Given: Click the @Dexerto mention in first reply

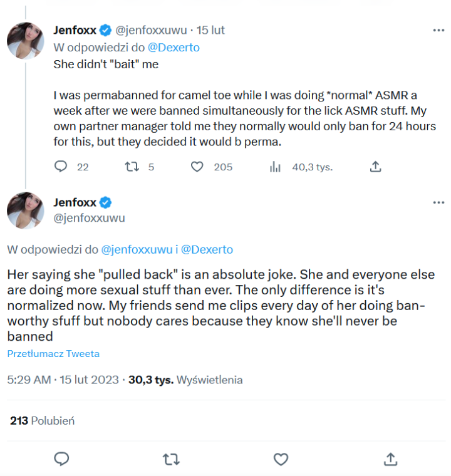Looking at the screenshot, I should point(174,47).
